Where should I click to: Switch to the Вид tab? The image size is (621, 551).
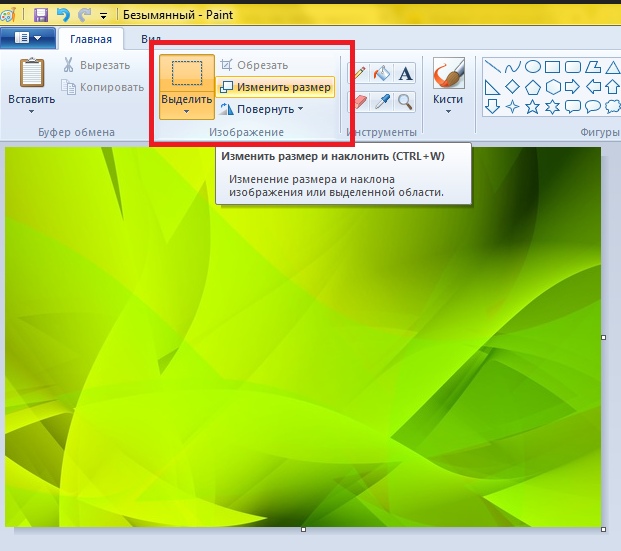click(151, 39)
